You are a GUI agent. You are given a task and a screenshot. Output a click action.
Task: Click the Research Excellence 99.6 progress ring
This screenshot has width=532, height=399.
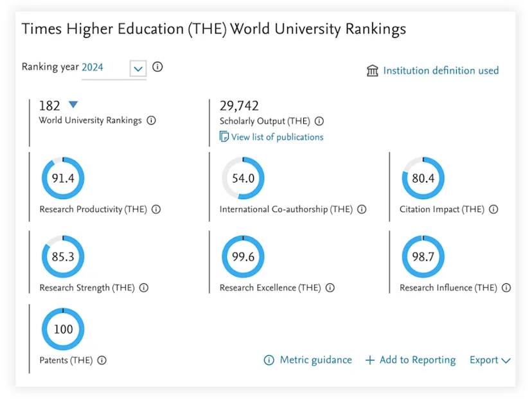coord(243,256)
